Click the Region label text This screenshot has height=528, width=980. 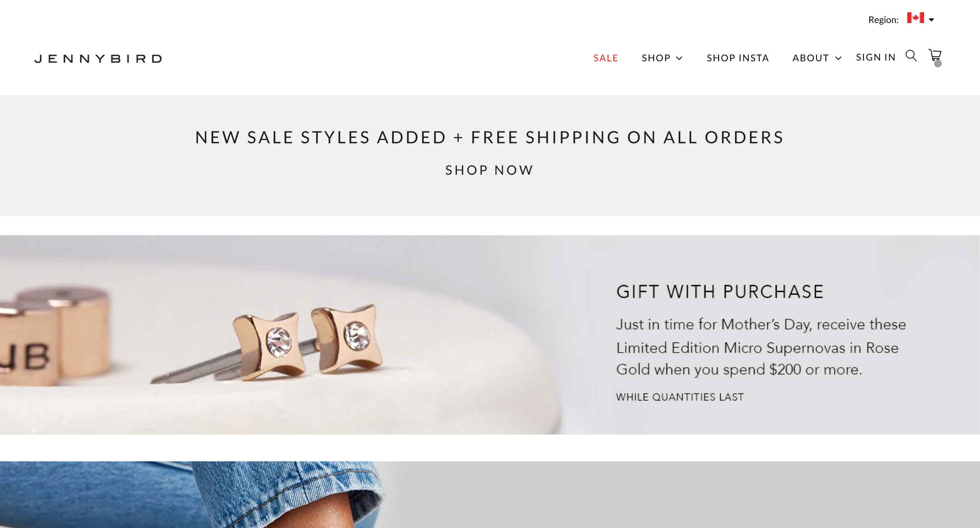tap(883, 20)
